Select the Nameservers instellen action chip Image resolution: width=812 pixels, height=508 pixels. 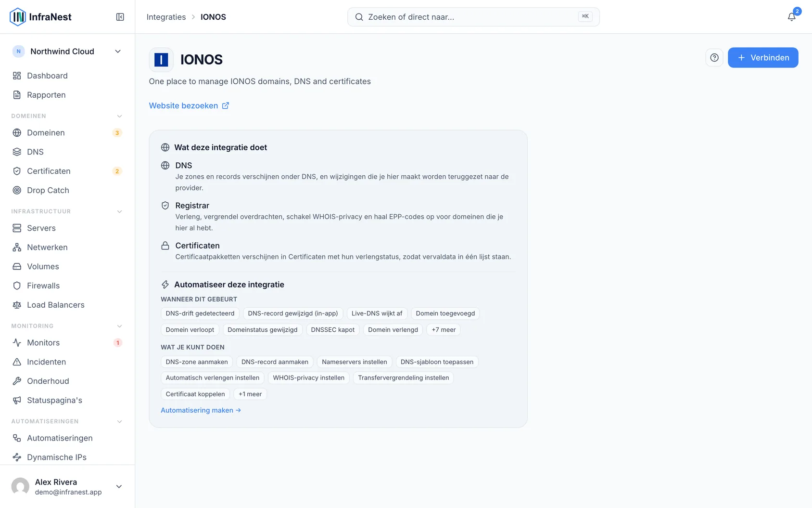[355, 362]
